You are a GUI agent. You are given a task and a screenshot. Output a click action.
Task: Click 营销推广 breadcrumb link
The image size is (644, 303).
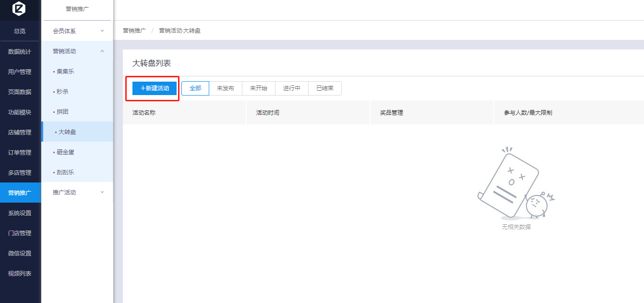point(134,31)
